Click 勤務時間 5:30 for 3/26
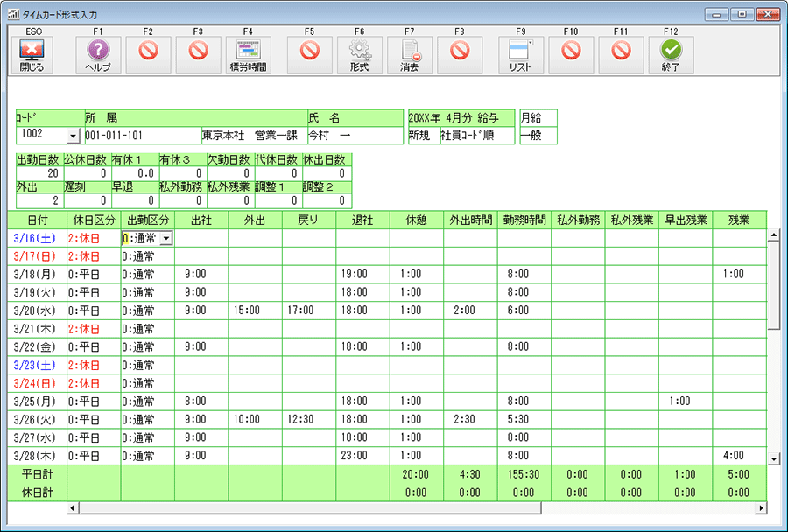This screenshot has width=788, height=532. [518, 419]
